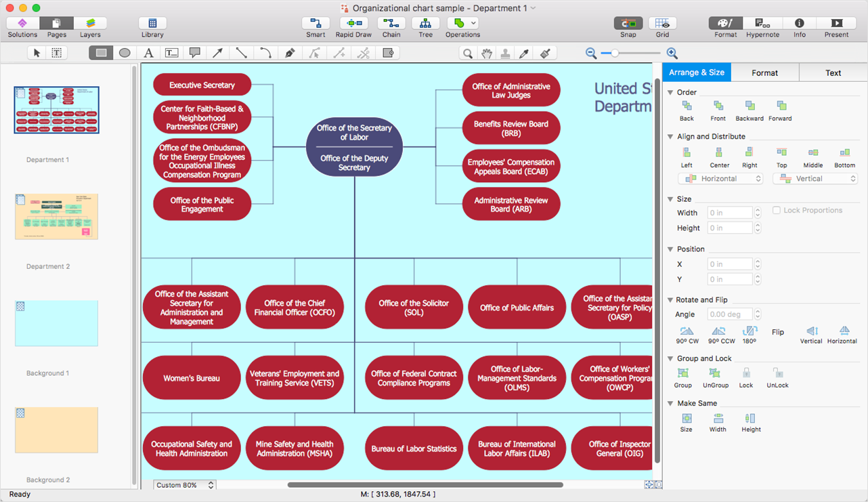Switch to the Text tab
Viewport: 868px width, 502px height.
pos(833,72)
